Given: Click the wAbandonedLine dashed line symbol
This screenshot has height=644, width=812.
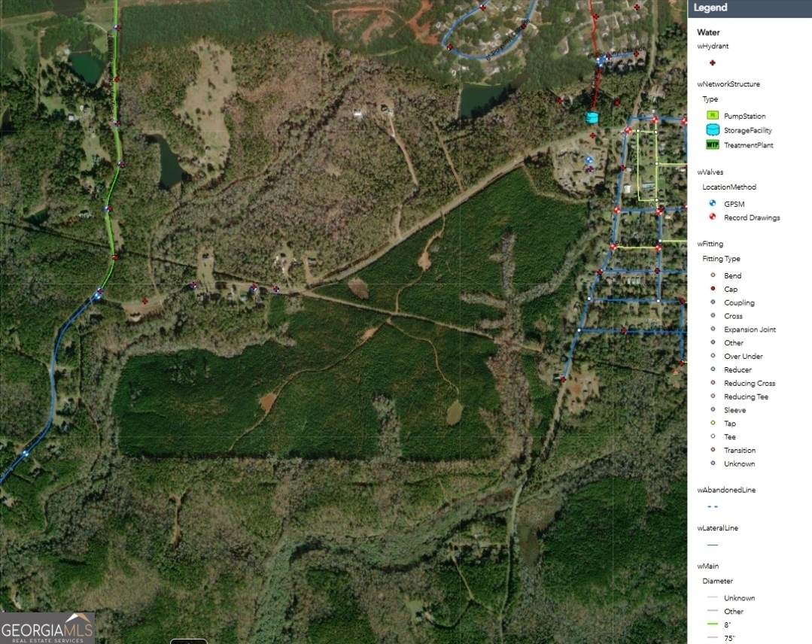Looking at the screenshot, I should tap(712, 507).
